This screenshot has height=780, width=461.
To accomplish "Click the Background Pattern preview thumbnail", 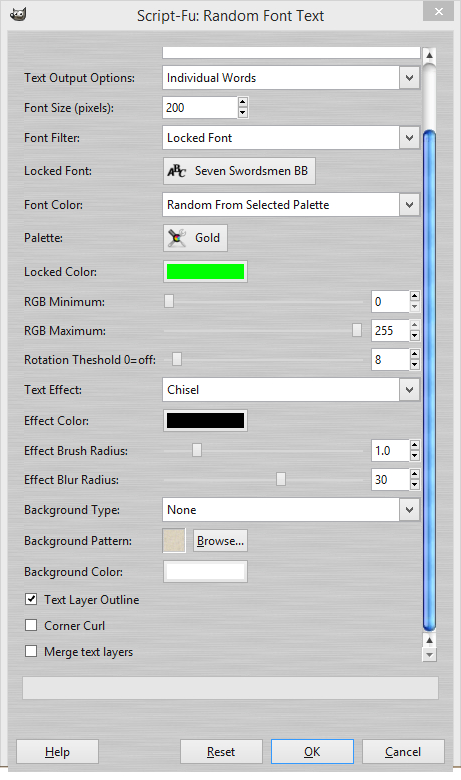I will [174, 541].
